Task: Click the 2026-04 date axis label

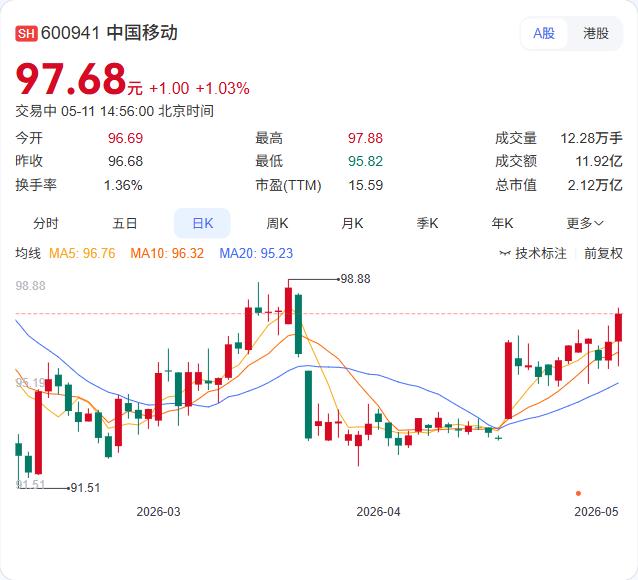Action: pos(378,512)
